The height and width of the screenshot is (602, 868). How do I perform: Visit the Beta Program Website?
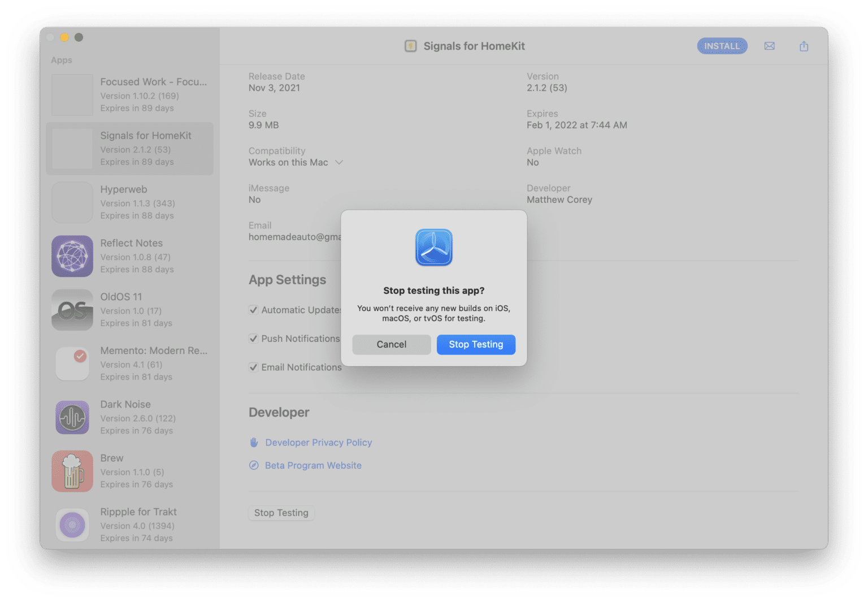[x=313, y=465]
